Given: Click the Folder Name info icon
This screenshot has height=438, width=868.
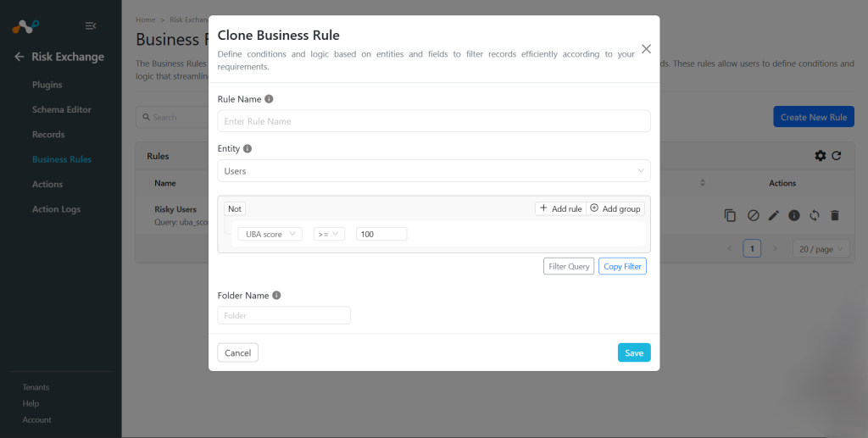Looking at the screenshot, I should pyautogui.click(x=277, y=296).
